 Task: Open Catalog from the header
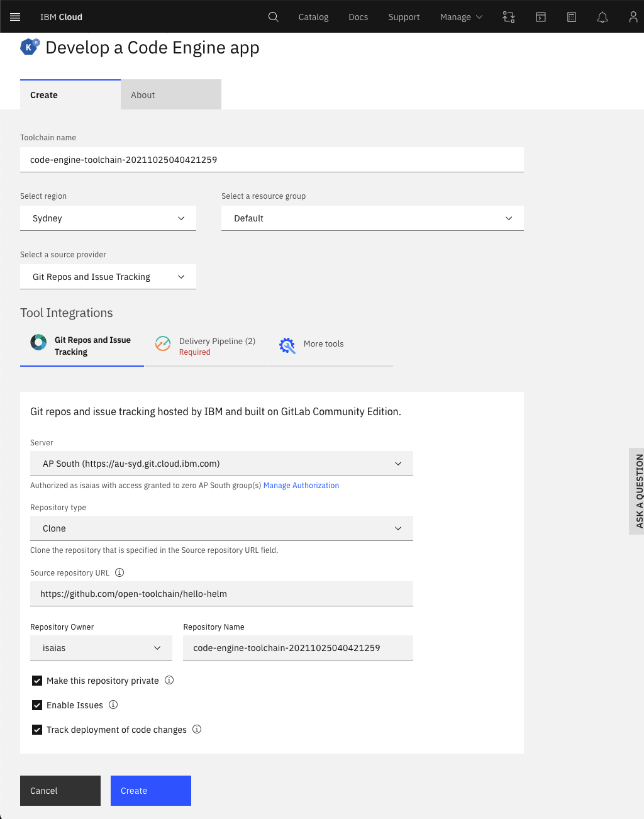(313, 17)
